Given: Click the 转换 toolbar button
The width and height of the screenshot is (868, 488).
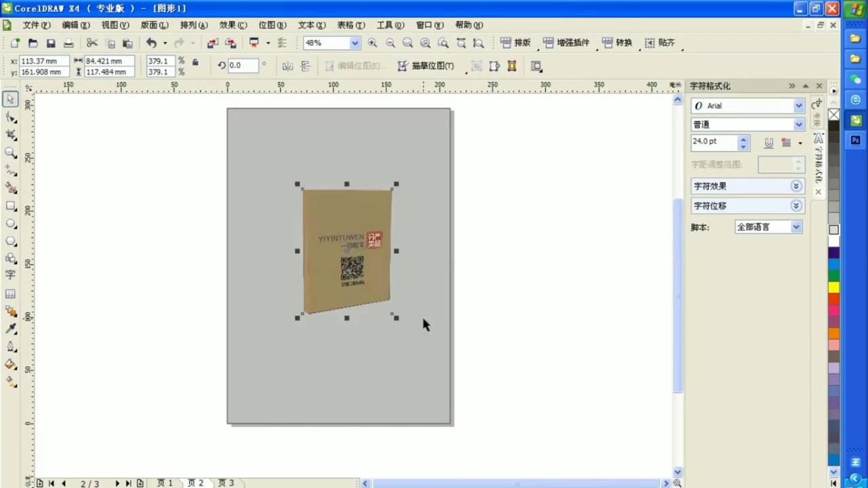Looking at the screenshot, I should tap(617, 43).
